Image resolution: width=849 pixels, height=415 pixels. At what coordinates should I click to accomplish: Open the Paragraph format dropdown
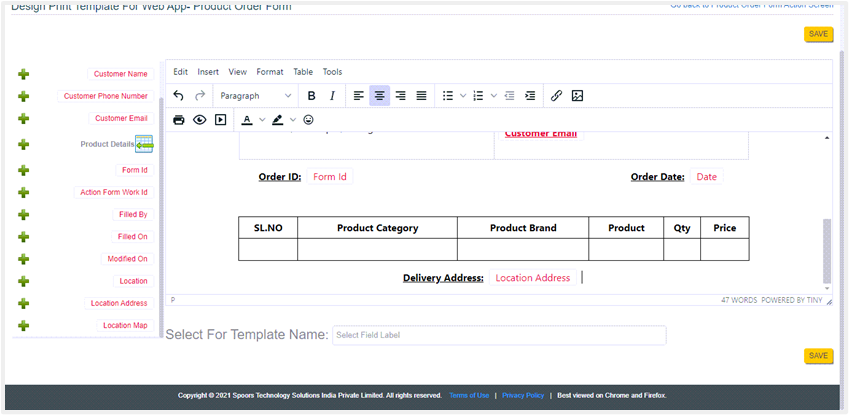[255, 96]
